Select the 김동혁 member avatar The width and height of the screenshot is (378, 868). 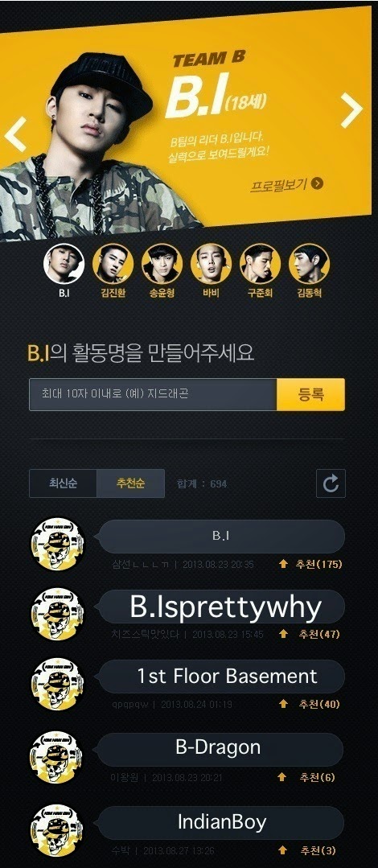click(309, 264)
